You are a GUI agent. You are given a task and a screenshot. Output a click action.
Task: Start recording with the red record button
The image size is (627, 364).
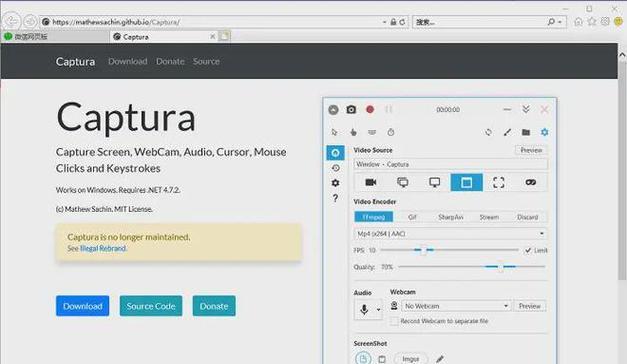coord(370,109)
